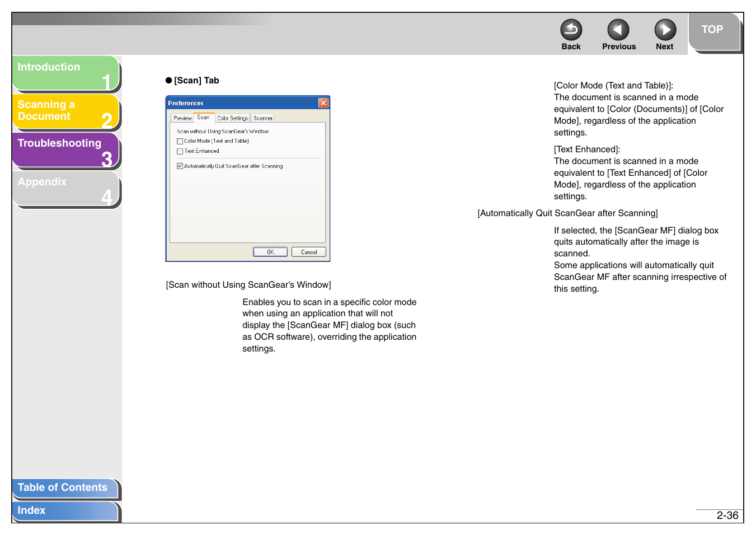Enable the Text Enhanced checkbox
Viewport: 756px width, 534px height.
[x=180, y=151]
